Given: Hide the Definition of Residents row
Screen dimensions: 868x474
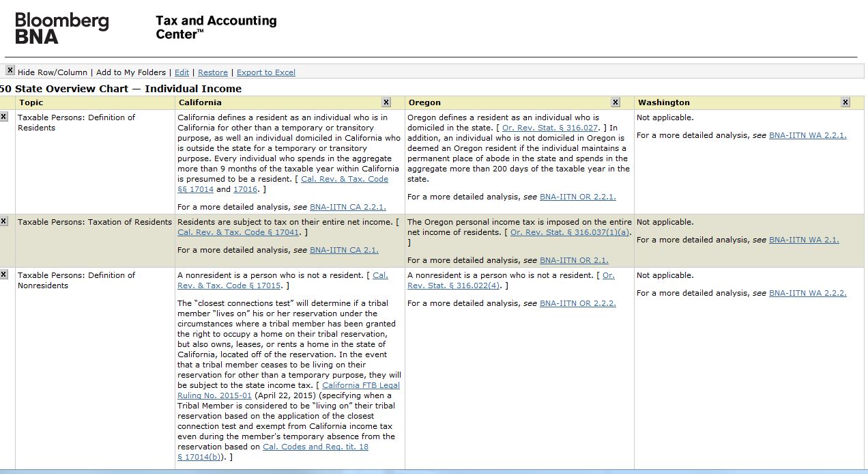Looking at the screenshot, I should pos(5,115).
